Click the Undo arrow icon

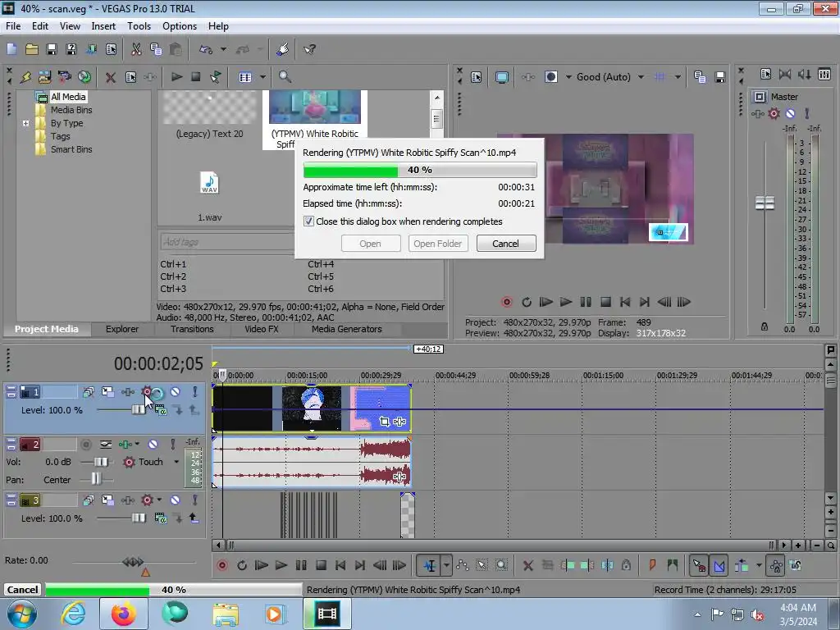click(206, 49)
